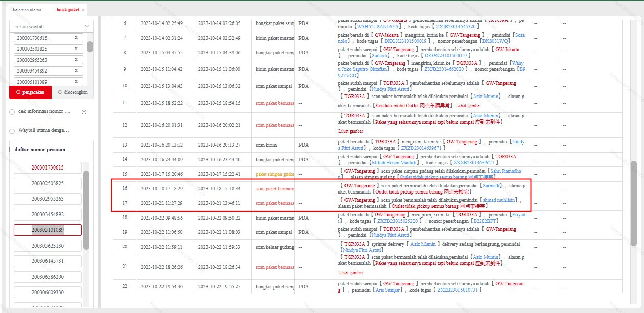The height and width of the screenshot is (313, 644).
Task: Open the Sarmedi scanner link in row 16
Action: (x=492, y=186)
